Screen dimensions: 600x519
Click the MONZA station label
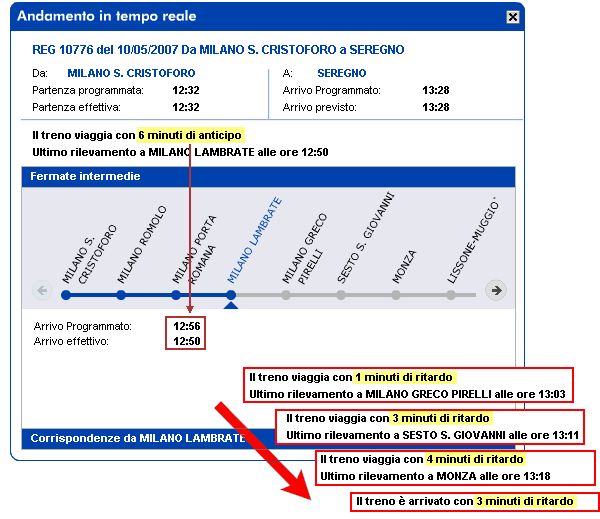point(404,267)
